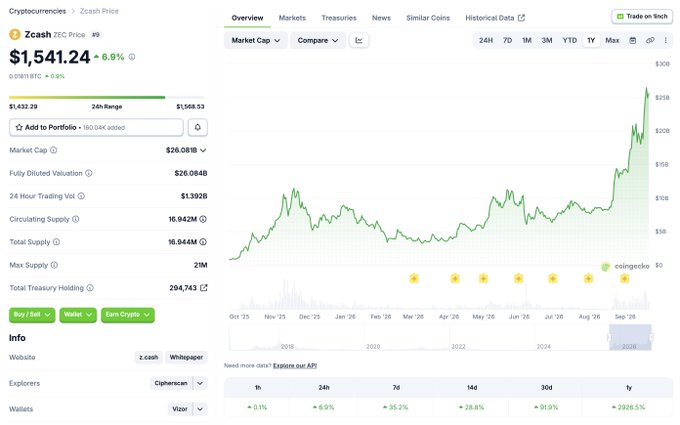Open 24 Hour Trading Vol info icon
Screen dimensions: 680x425
(81, 196)
